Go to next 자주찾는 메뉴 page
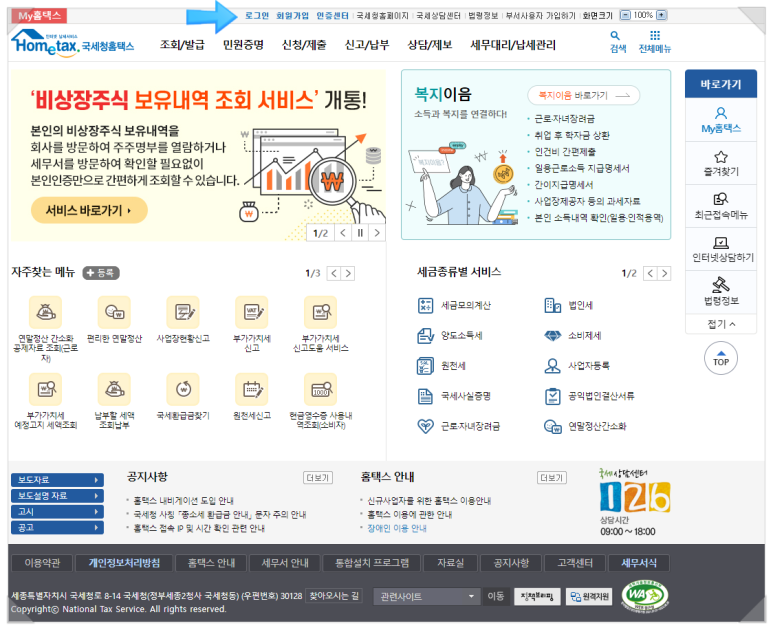This screenshot has width=773, height=630. [x=348, y=274]
